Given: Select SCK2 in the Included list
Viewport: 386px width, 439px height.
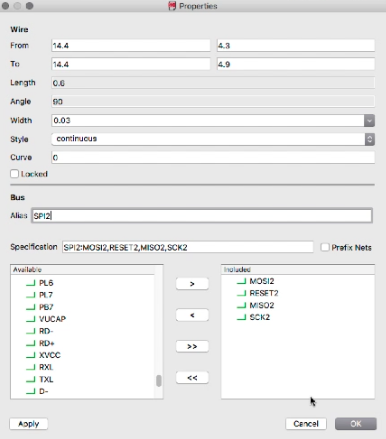Looking at the screenshot, I should click(x=260, y=317).
